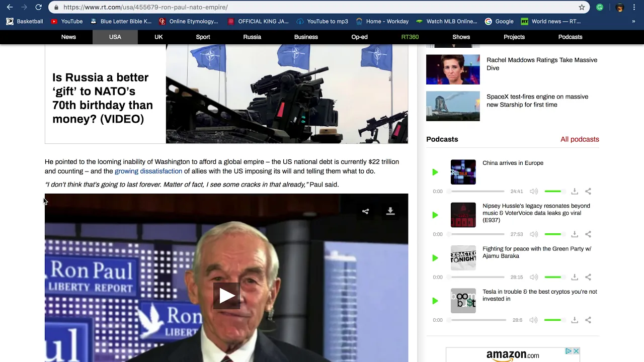Mute 'Tesla in trouble' podcast

[534, 320]
